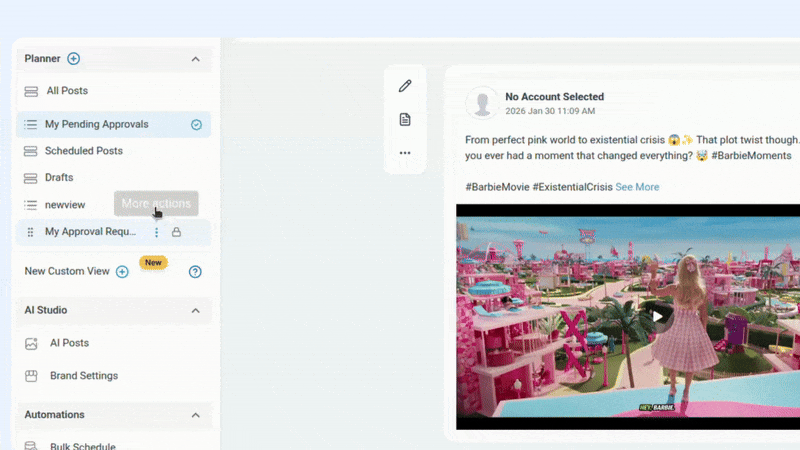Viewport: 800px width, 450px height.
Task: Collapse the AI Studio section
Action: 195,311
